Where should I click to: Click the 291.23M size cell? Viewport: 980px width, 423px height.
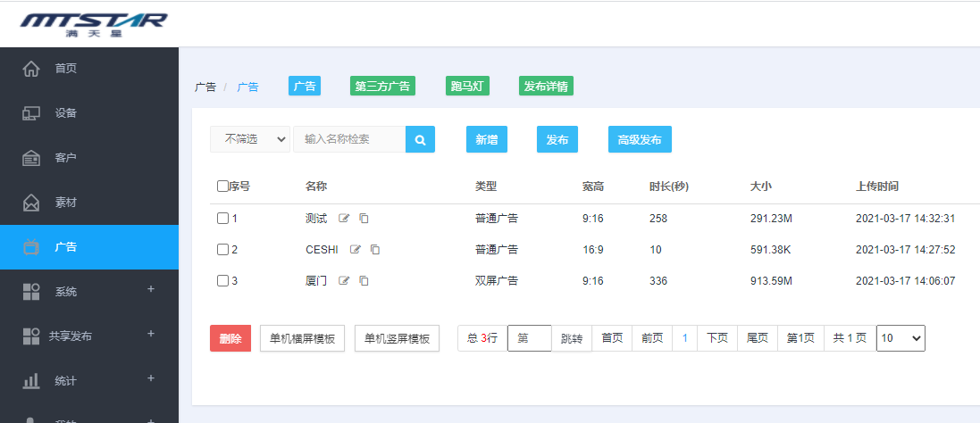click(x=771, y=219)
